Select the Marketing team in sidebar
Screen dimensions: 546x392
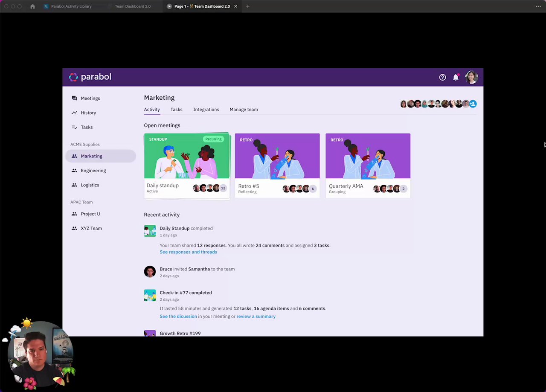[101, 156]
